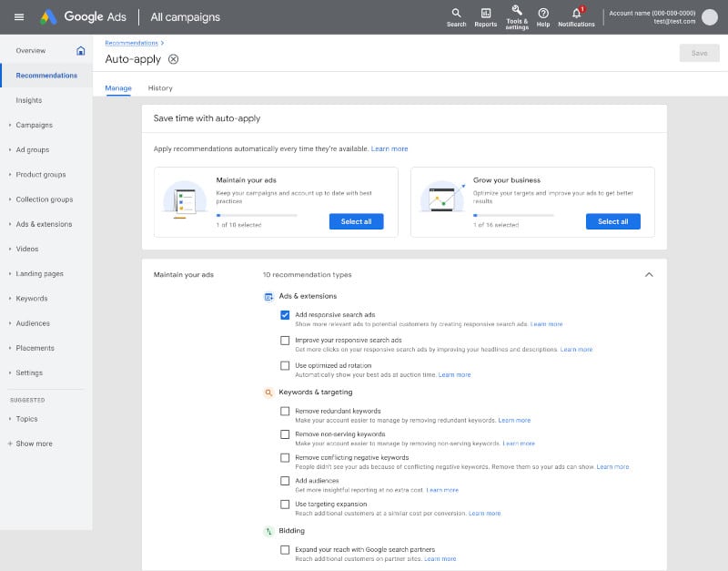728x571 pixels.
Task: Expand the Keywords sidebar item
Action: (32, 299)
